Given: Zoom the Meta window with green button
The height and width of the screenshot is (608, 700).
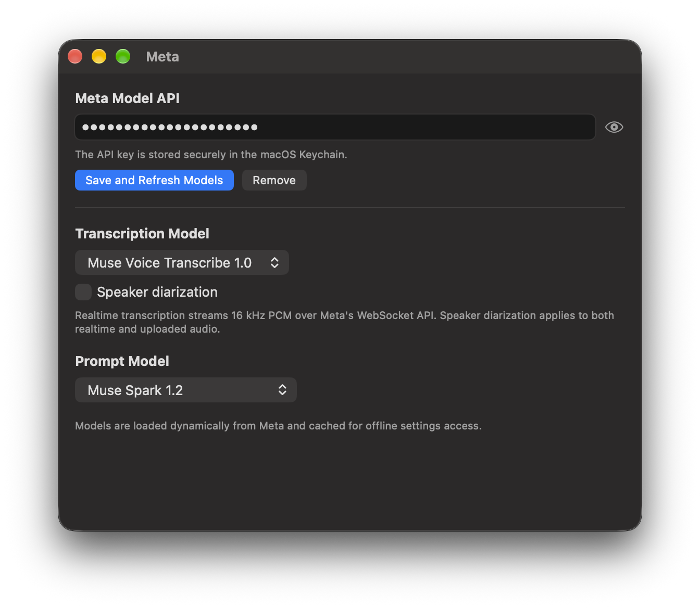Looking at the screenshot, I should (123, 56).
